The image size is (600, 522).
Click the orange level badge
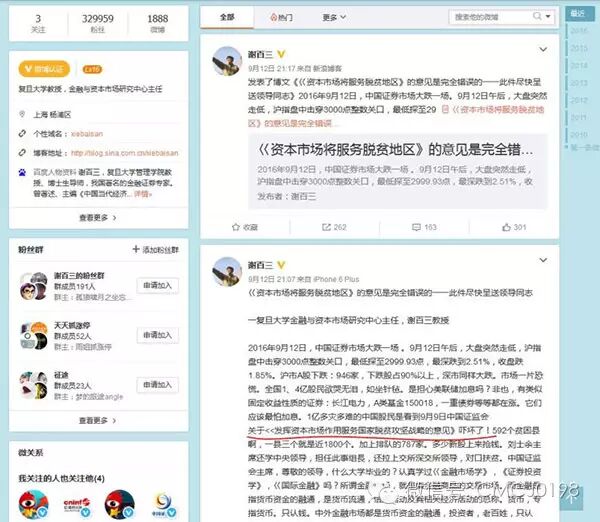[x=92, y=69]
